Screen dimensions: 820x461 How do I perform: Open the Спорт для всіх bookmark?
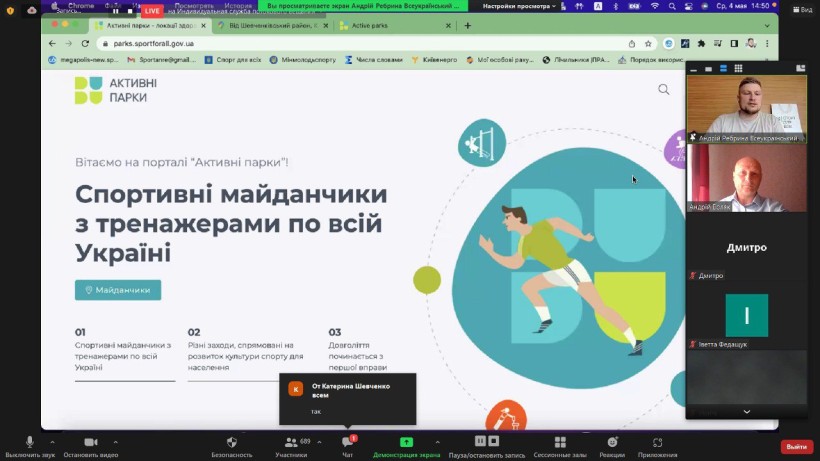click(233, 60)
